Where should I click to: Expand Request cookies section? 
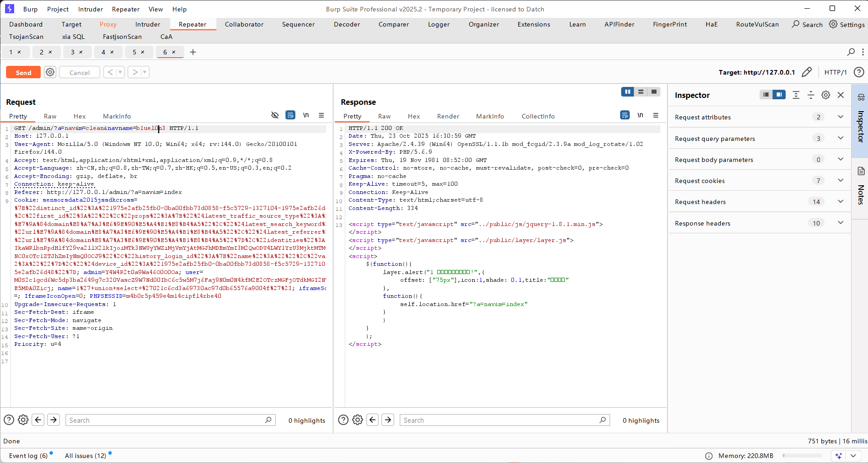click(x=841, y=181)
